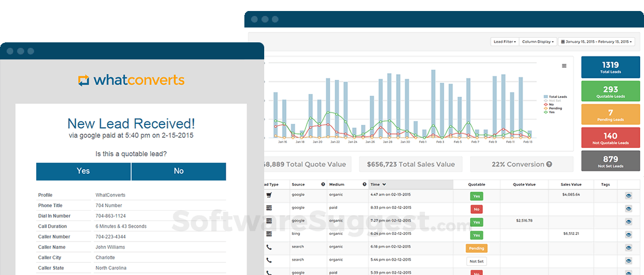The image size is (644, 275).
Task: Open the Column Display dropdown
Action: pos(537,42)
